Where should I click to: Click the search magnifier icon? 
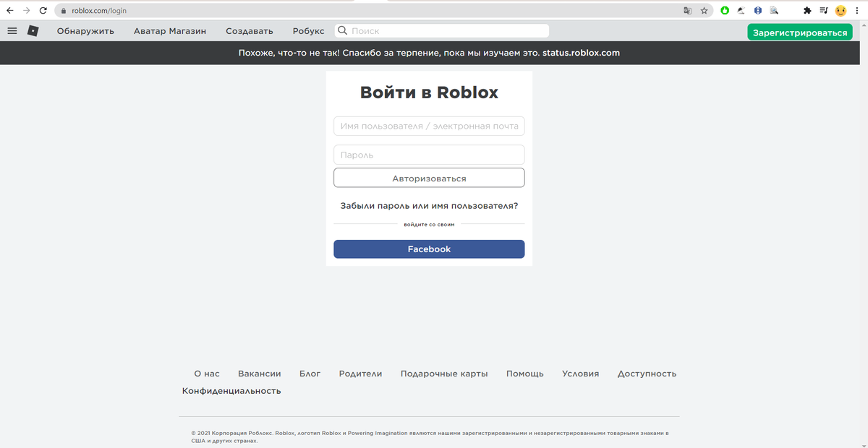342,31
